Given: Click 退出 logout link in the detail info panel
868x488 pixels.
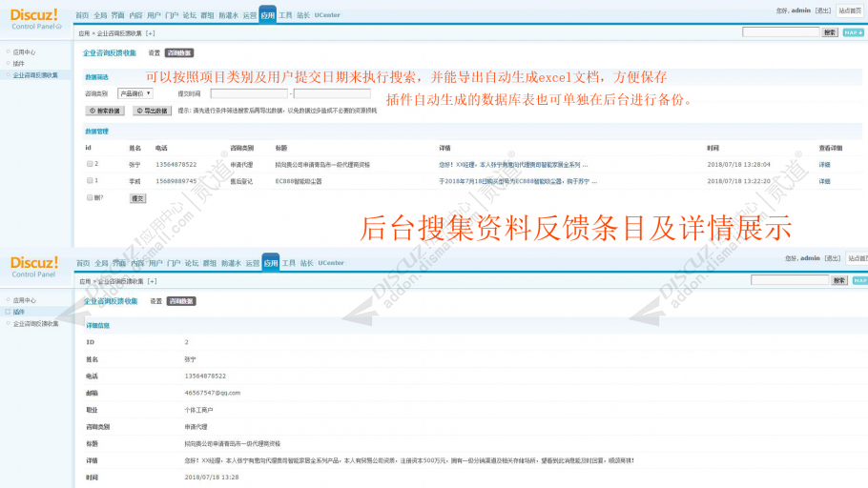Looking at the screenshot, I should [832, 258].
